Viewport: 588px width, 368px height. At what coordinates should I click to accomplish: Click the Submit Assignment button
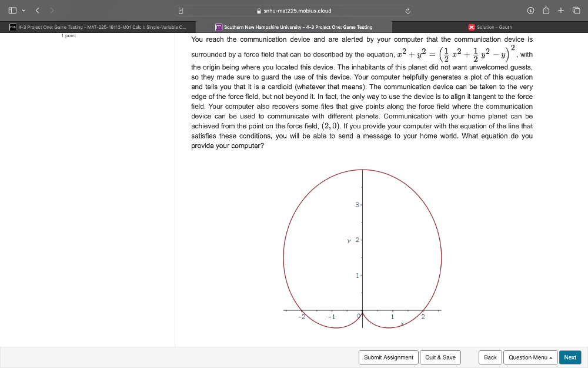(x=388, y=357)
